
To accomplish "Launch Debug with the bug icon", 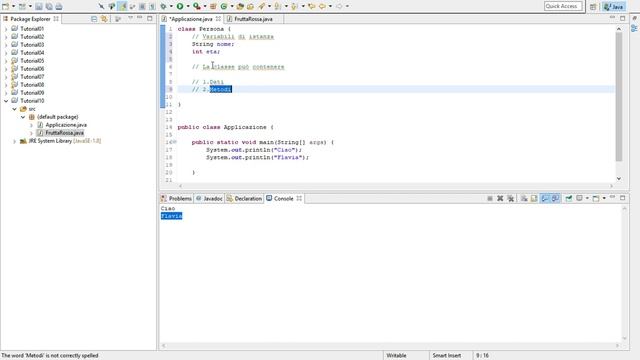I will coord(163,6).
